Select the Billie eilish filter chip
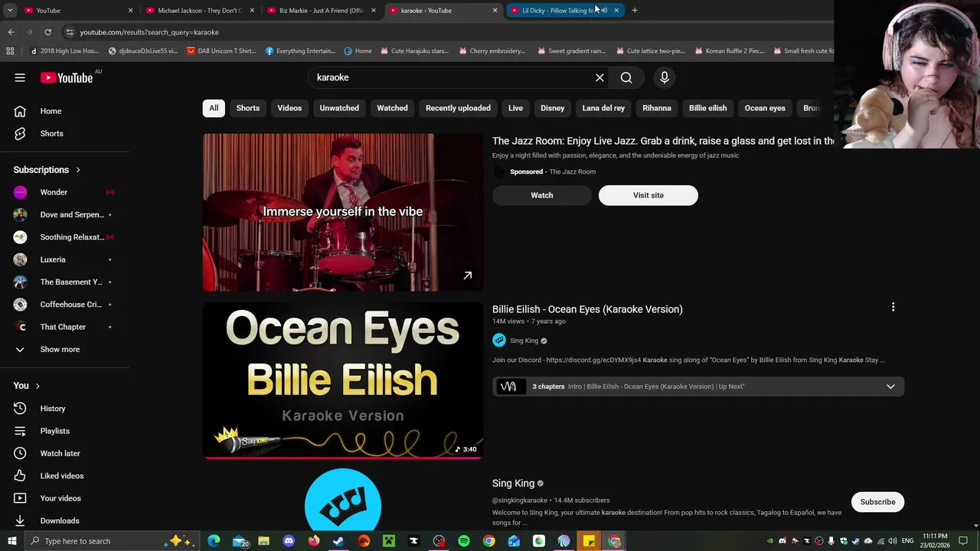The image size is (980, 551). 707,108
